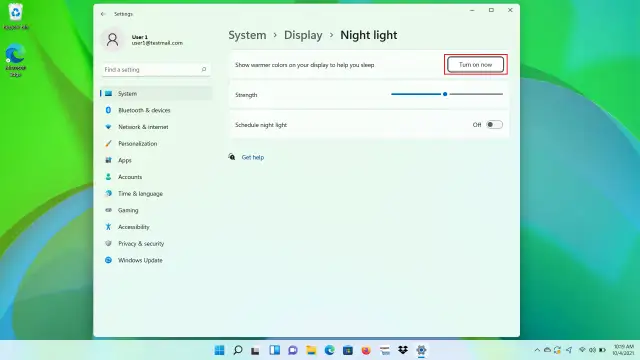The height and width of the screenshot is (360, 640).
Task: Open Widgets from the taskbar
Action: (274, 350)
